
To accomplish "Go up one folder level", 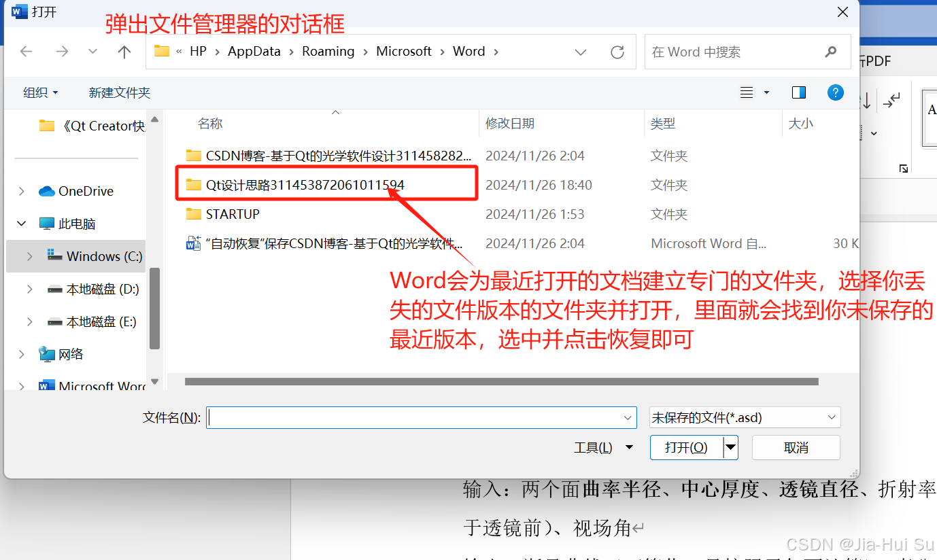I will [124, 52].
